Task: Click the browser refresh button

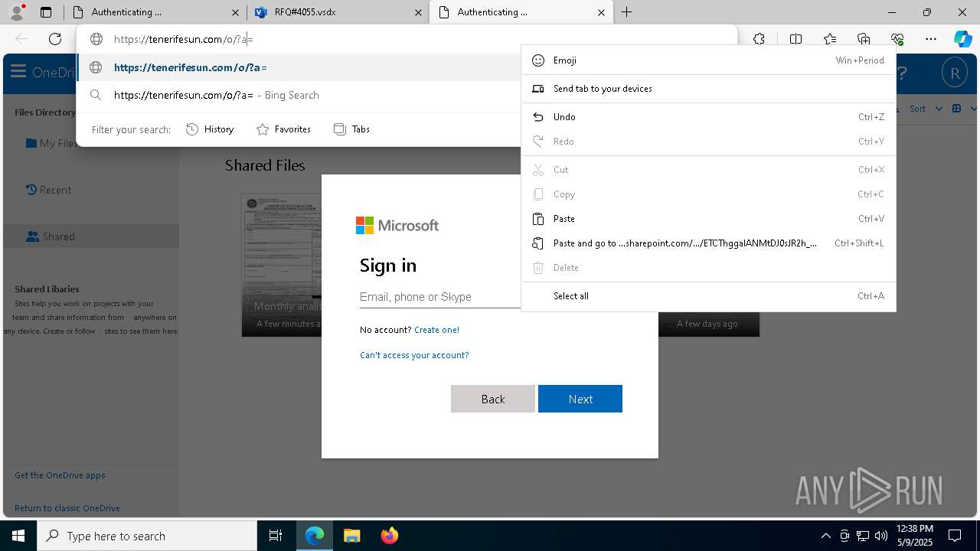Action: click(x=55, y=39)
